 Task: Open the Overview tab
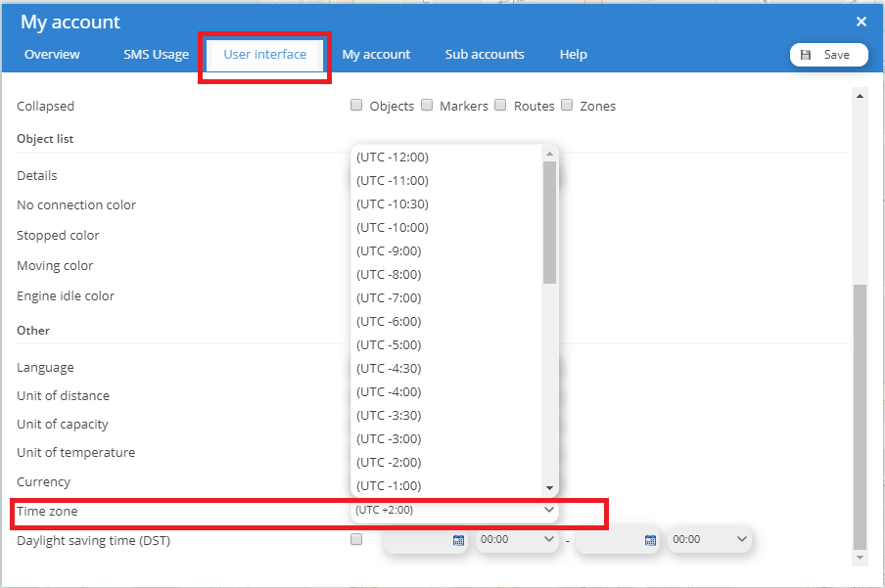click(52, 55)
